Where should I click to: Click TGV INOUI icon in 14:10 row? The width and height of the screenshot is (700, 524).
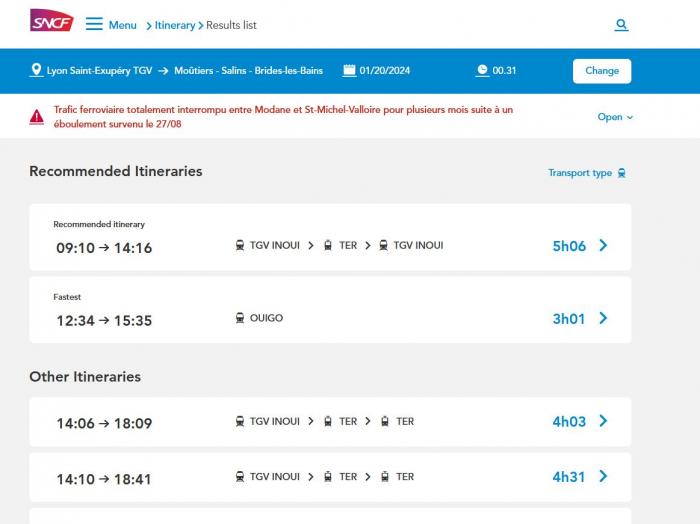click(x=240, y=476)
